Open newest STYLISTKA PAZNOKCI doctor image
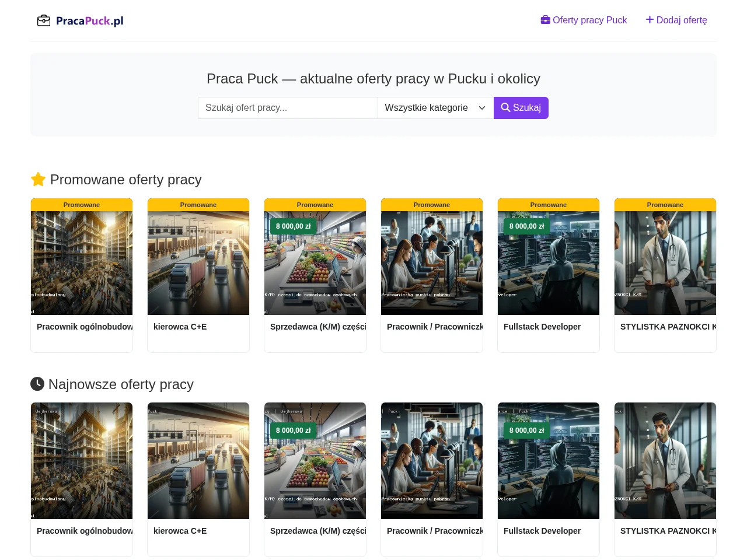 coord(665,461)
